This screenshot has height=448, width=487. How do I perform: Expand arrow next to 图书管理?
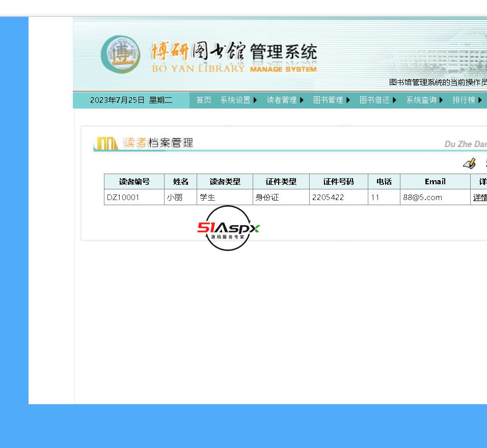[348, 100]
